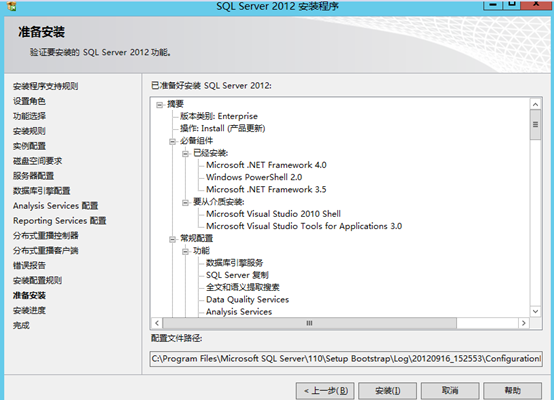The height and width of the screenshot is (400, 554).
Task: Collapse the 摘要 summary tree node
Action: tap(160, 105)
